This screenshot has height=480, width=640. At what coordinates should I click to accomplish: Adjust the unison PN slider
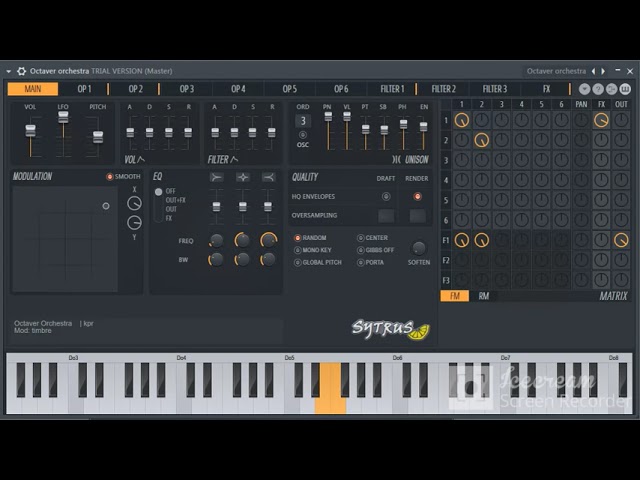328,117
